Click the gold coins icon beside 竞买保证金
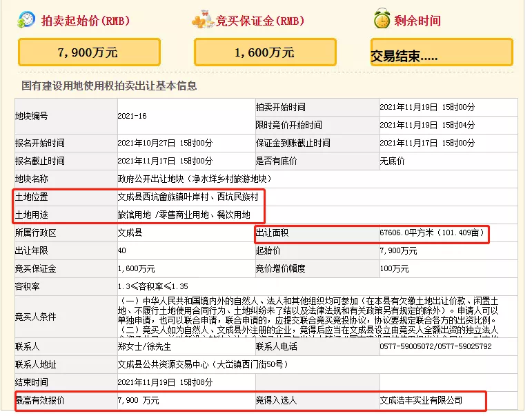The width and height of the screenshot is (532, 416). click(x=203, y=20)
